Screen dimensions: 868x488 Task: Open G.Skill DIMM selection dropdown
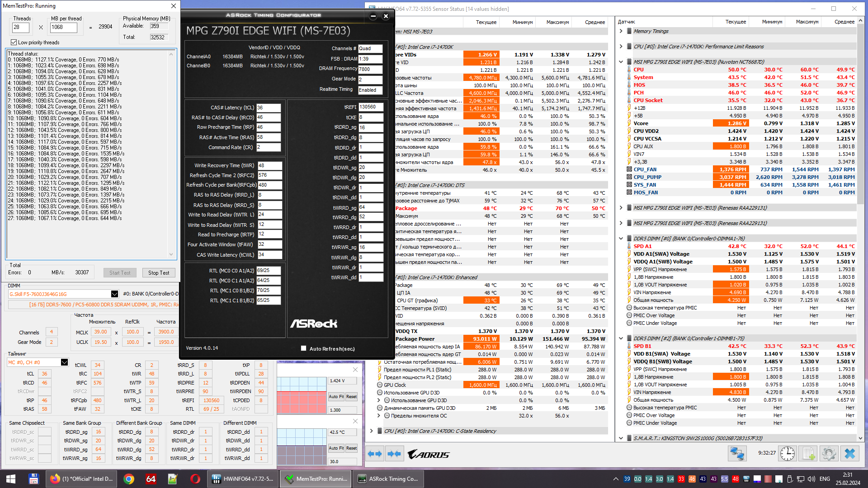[x=114, y=294]
